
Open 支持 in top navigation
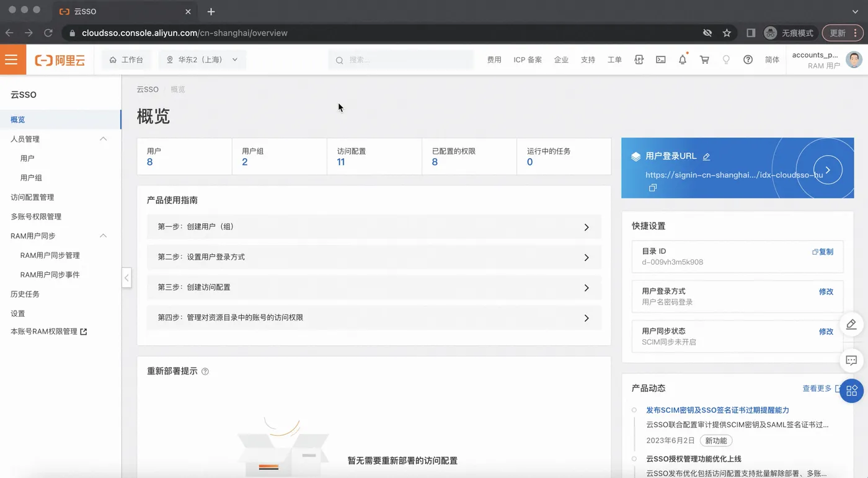[588, 60]
